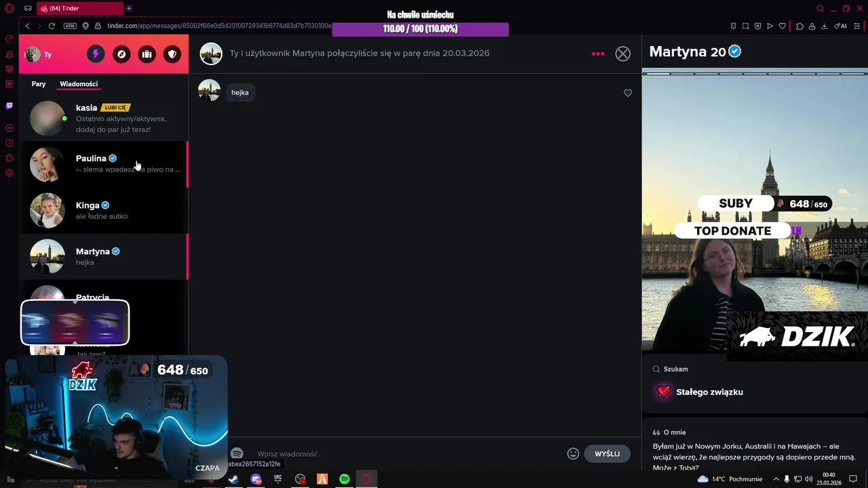Click the site security padlock icon
This screenshot has width=868, height=488.
(x=98, y=26)
